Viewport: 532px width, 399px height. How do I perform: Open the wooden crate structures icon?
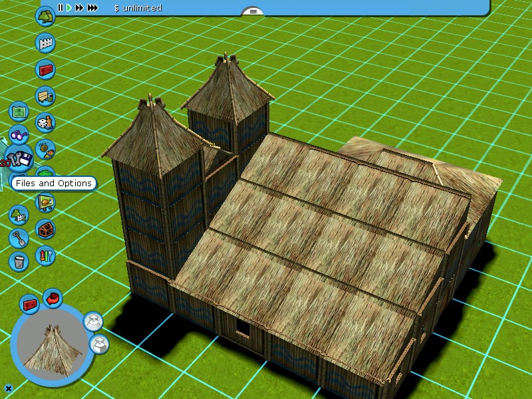pos(45,229)
